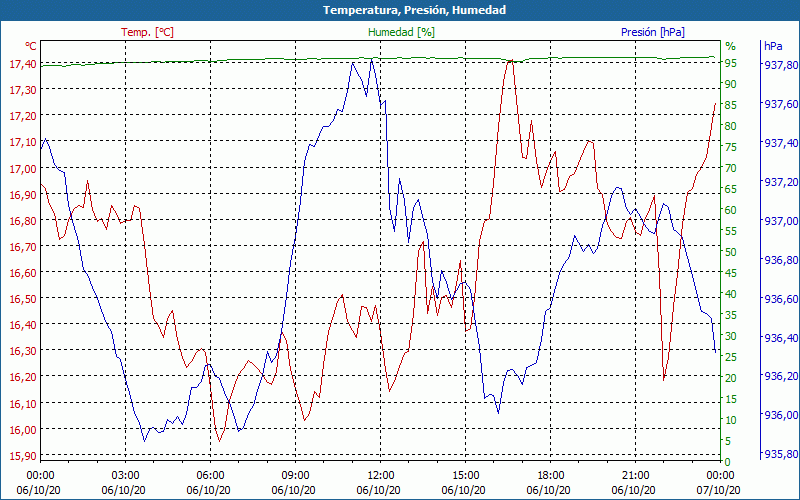
Task: Click humidity axis value 35
Action: pos(731,315)
